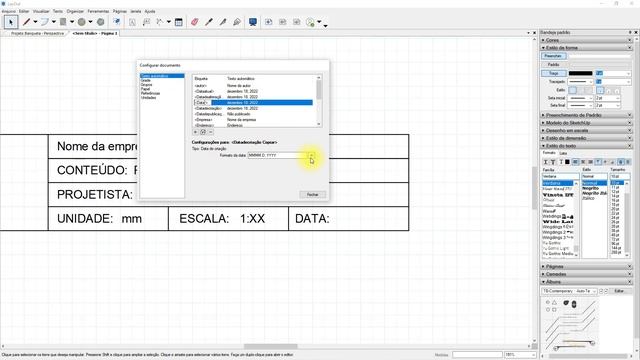The height and width of the screenshot is (360, 640).
Task: Toggle align text left
Action: 575,162
